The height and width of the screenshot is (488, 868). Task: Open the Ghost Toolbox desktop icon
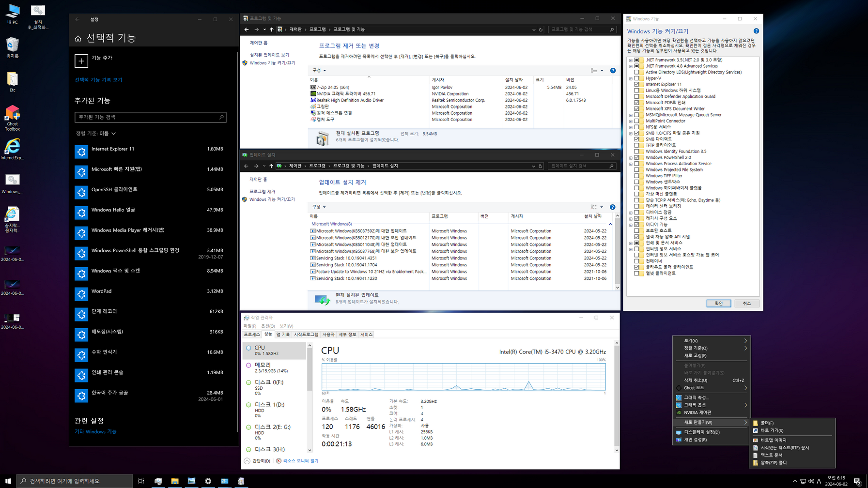tap(13, 118)
